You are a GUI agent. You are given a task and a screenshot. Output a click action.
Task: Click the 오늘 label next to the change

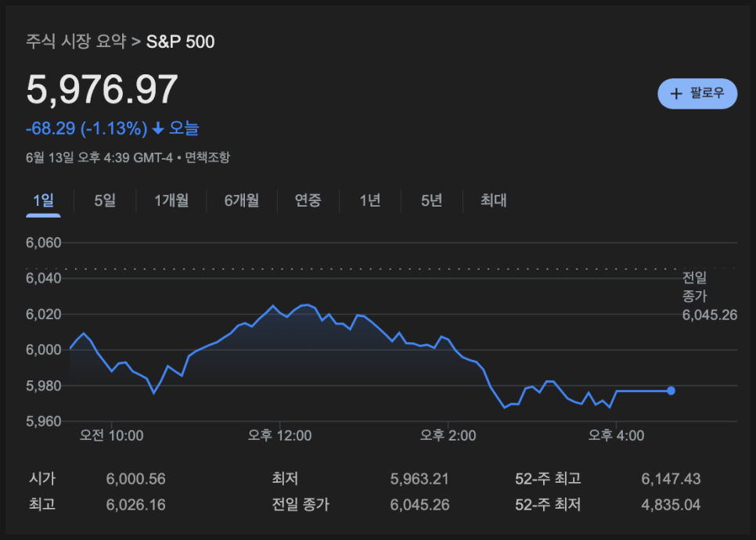tap(184, 128)
